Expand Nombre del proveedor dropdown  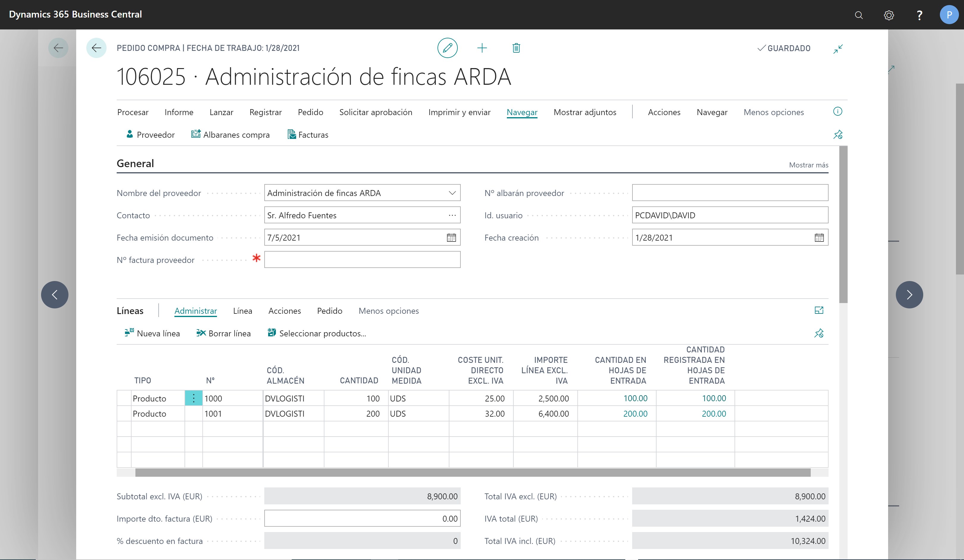click(x=452, y=193)
